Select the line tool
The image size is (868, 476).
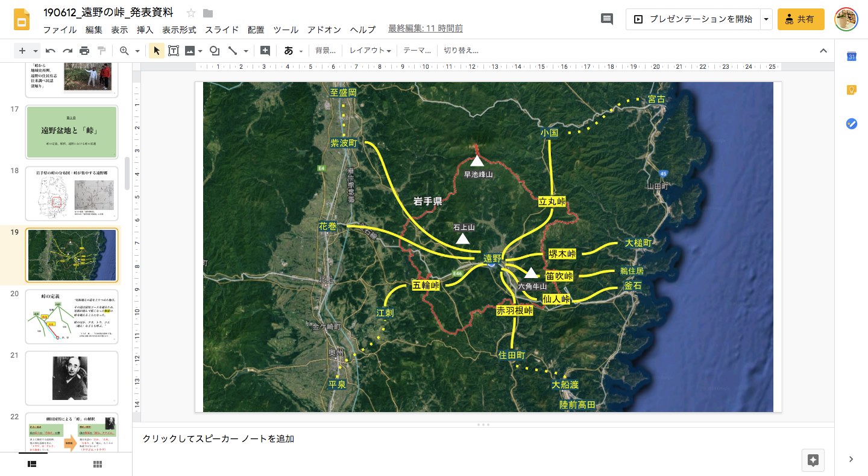(x=232, y=51)
